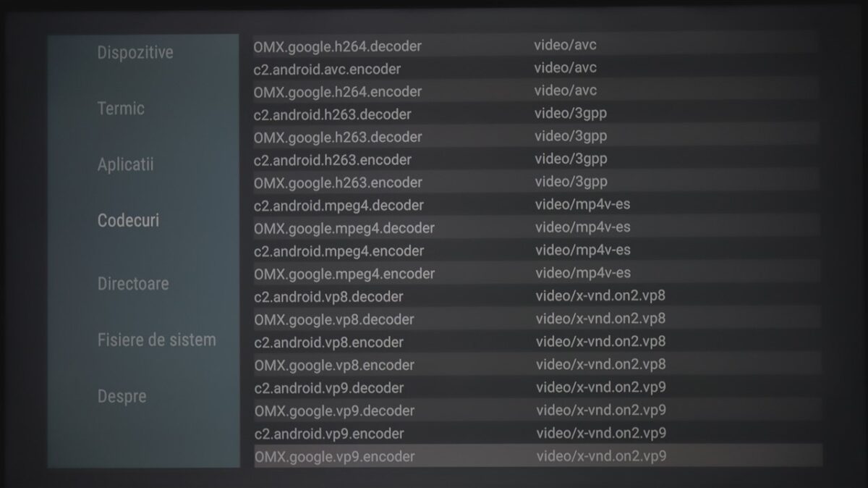Click the c2.android.avc.encoder entry
The height and width of the screenshot is (488, 868).
pos(327,70)
